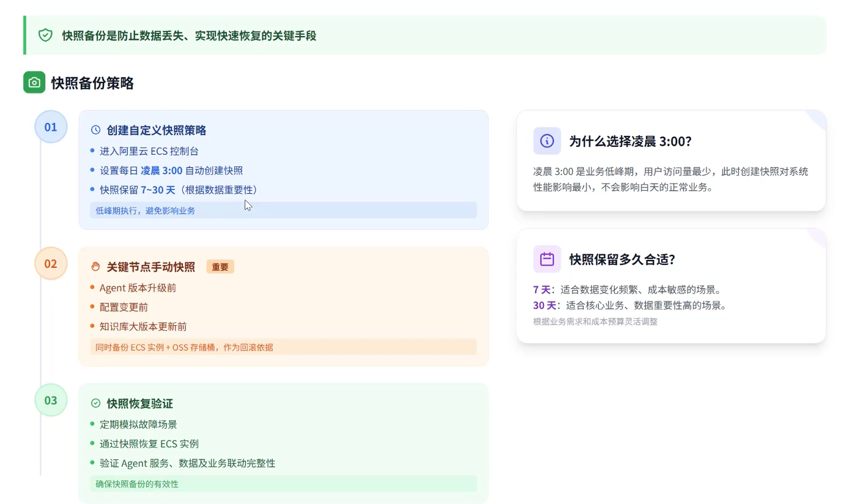The image size is (849, 504).
Task: Click the line starting with 30 天
Action: pos(631,305)
